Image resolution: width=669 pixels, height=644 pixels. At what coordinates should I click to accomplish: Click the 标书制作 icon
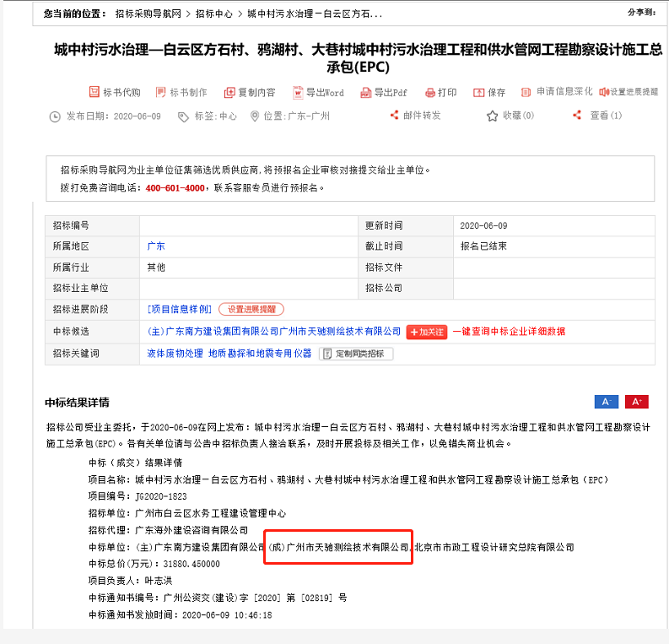[160, 92]
